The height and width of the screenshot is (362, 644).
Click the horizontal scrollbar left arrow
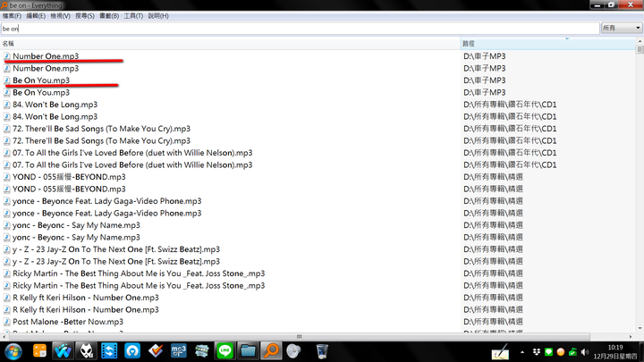[4, 337]
